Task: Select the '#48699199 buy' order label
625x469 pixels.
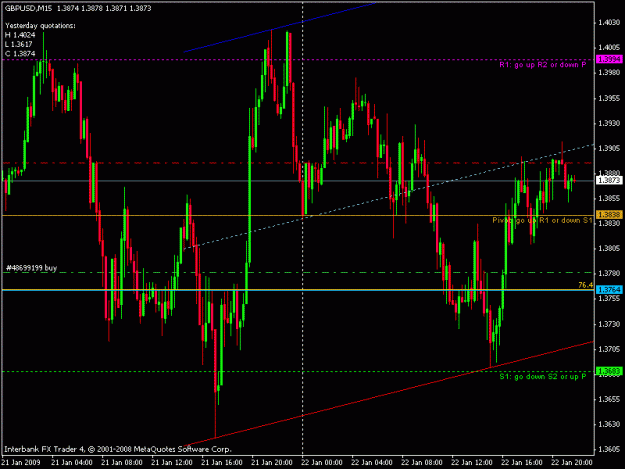Action: (31, 268)
